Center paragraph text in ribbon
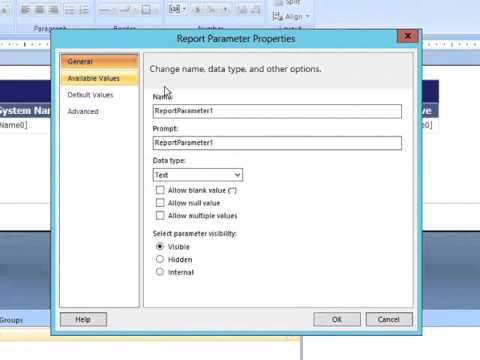 [39, 9]
